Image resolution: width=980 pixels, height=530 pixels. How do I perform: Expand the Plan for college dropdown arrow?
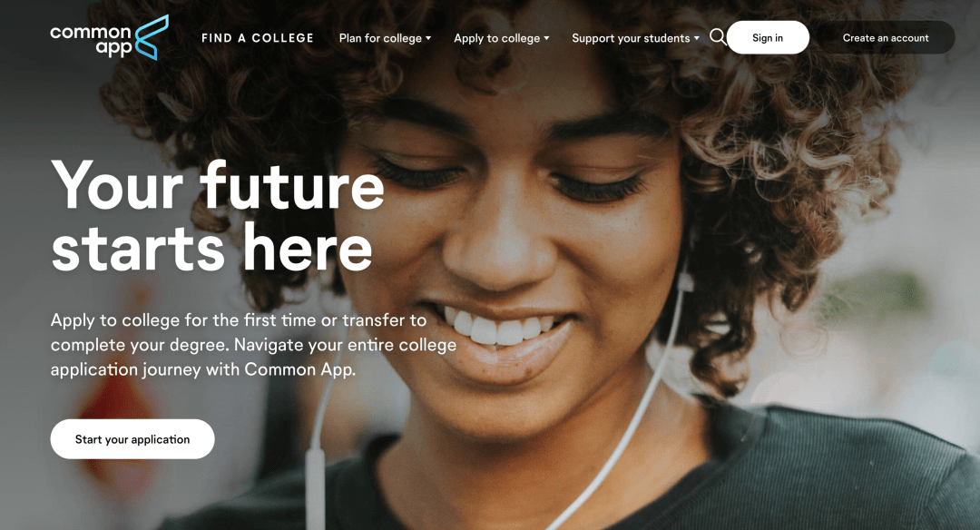pos(428,38)
